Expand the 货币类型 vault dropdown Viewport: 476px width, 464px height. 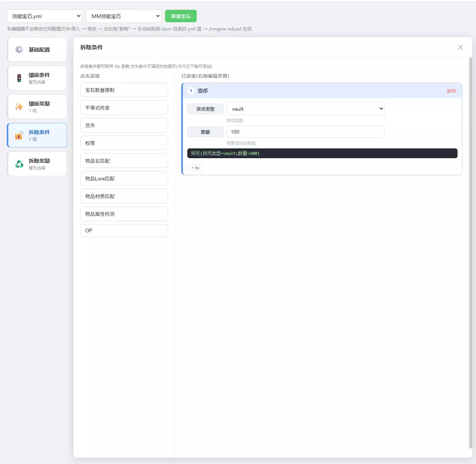tap(306, 109)
